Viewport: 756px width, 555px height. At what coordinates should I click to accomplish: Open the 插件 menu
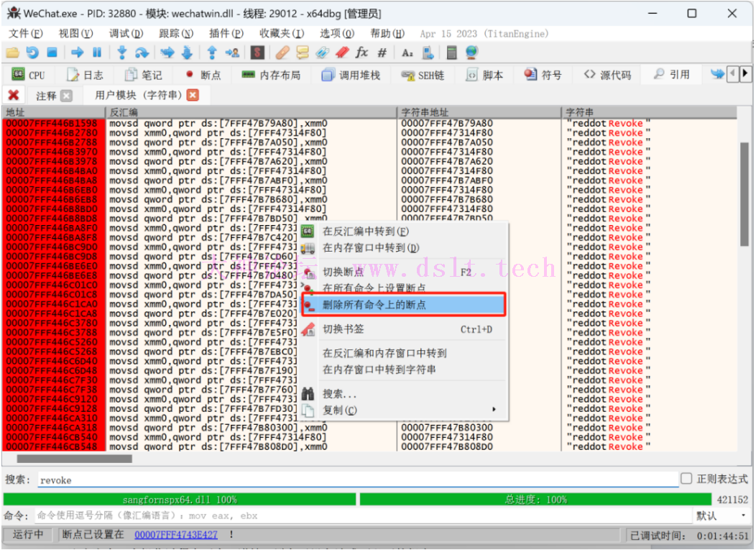point(226,33)
